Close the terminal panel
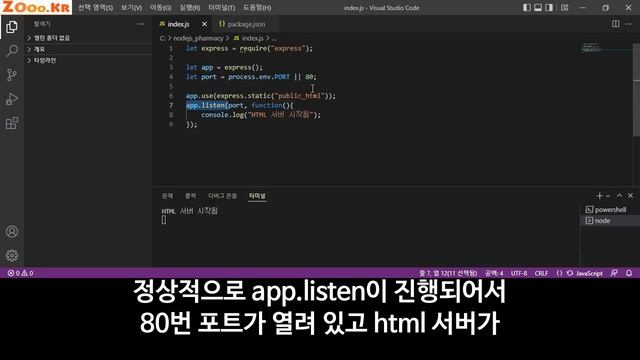 631,196
